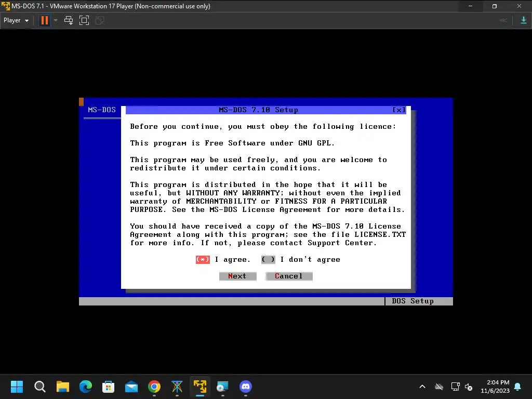Click the 'LICENSE.TXT' text in the licence
The image size is (532, 399).
tap(380, 234)
